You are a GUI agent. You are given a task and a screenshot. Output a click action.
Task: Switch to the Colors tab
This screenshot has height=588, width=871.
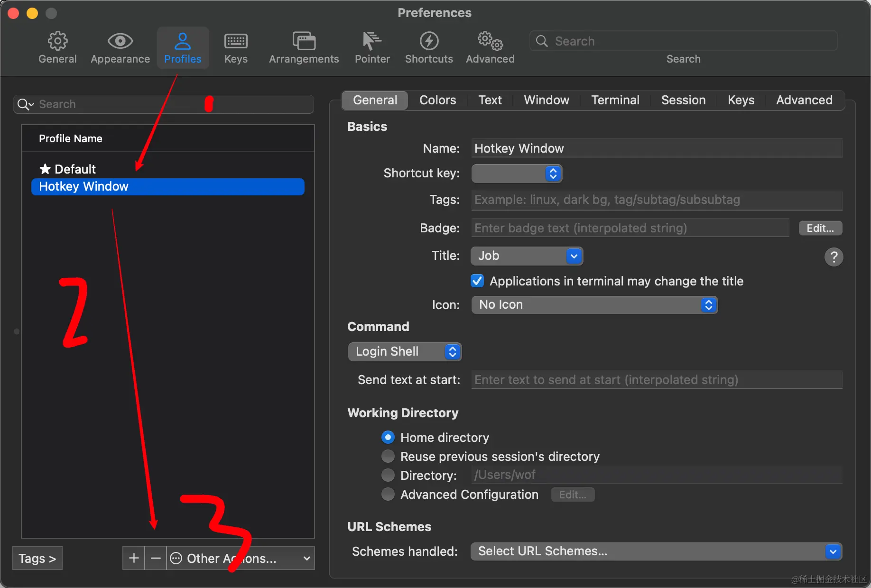click(437, 100)
